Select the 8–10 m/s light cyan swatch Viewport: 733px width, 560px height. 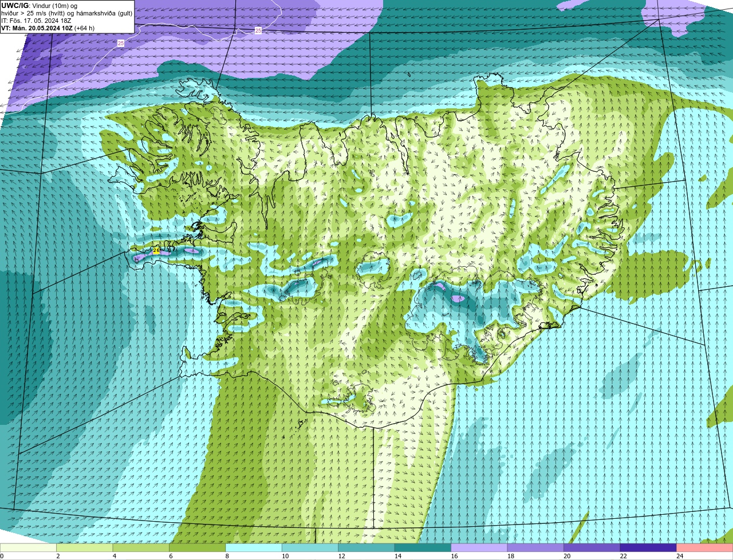click(254, 548)
